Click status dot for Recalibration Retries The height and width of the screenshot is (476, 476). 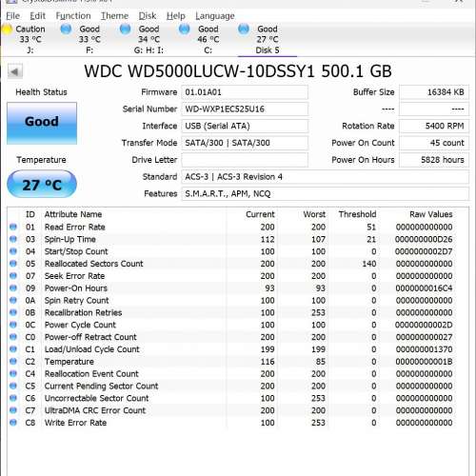click(x=13, y=312)
